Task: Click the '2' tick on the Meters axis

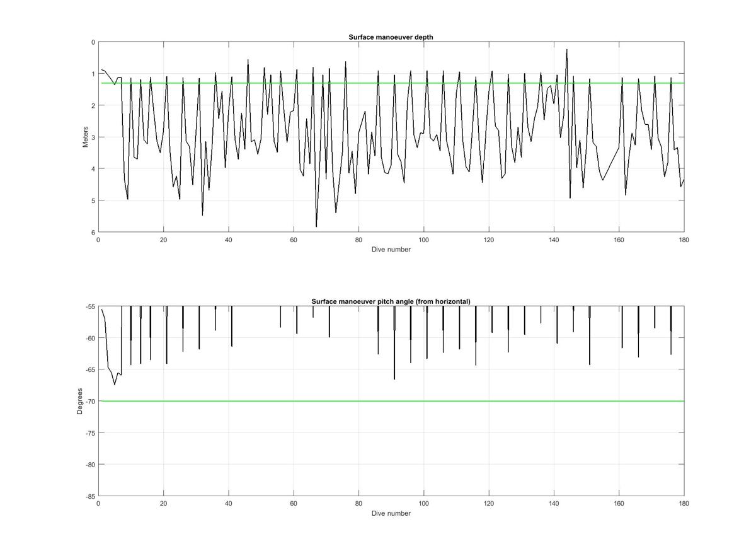Action: [93, 105]
